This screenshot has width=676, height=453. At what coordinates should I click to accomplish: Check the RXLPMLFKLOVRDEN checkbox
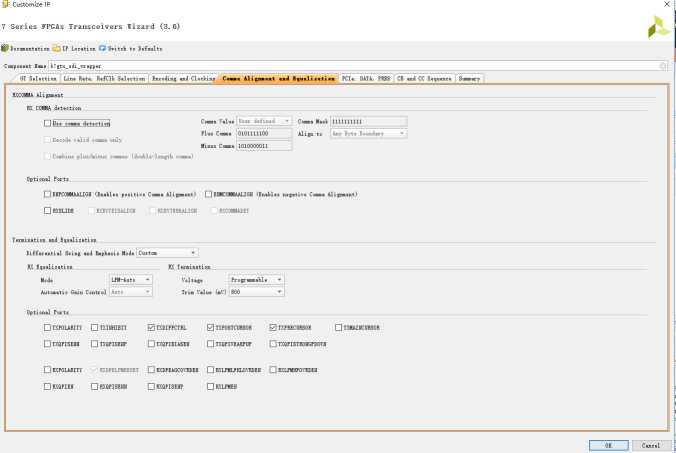210,370
